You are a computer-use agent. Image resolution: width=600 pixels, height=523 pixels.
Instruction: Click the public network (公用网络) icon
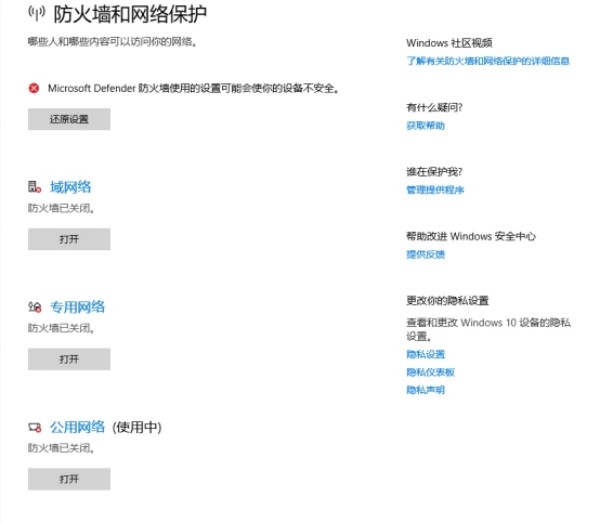[35, 427]
